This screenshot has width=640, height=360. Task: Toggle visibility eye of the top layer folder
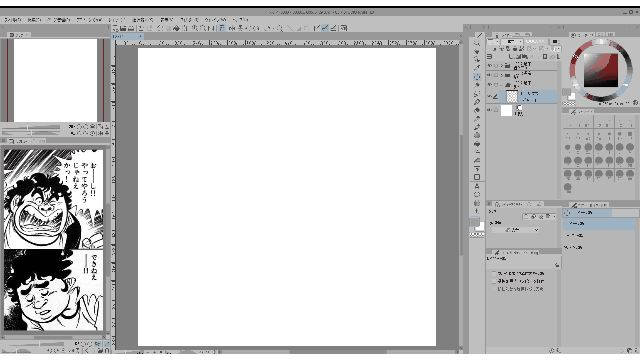489,65
